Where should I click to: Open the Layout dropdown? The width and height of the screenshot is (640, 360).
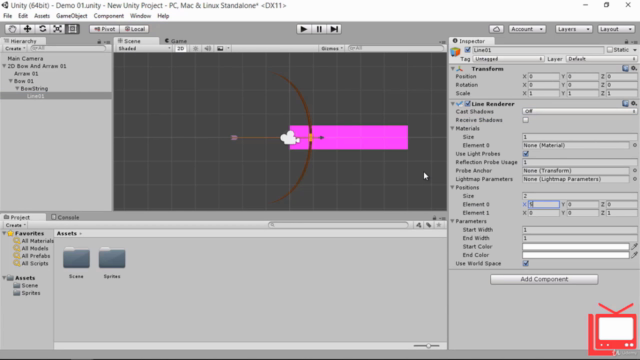click(x=616, y=29)
